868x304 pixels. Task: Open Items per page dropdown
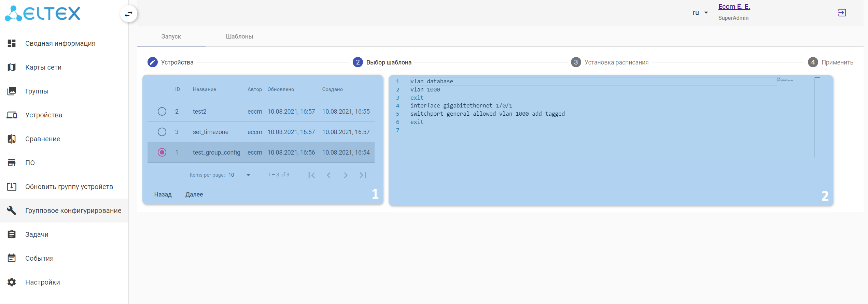tap(240, 175)
